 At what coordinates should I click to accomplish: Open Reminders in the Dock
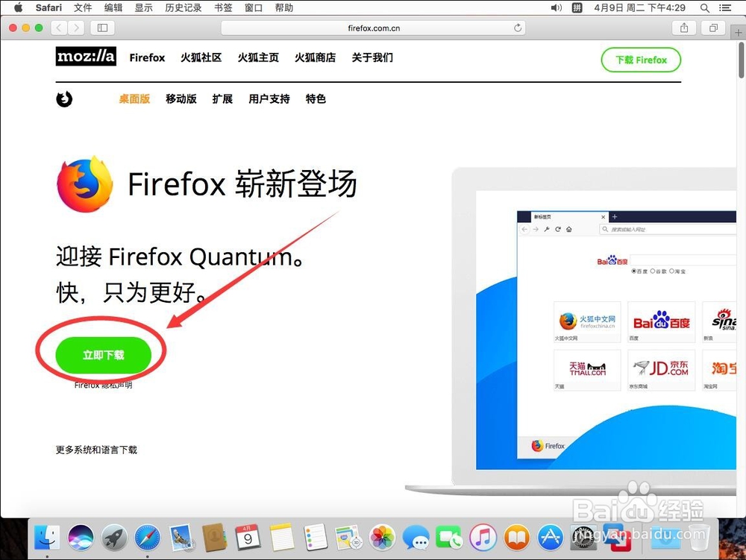(x=315, y=538)
